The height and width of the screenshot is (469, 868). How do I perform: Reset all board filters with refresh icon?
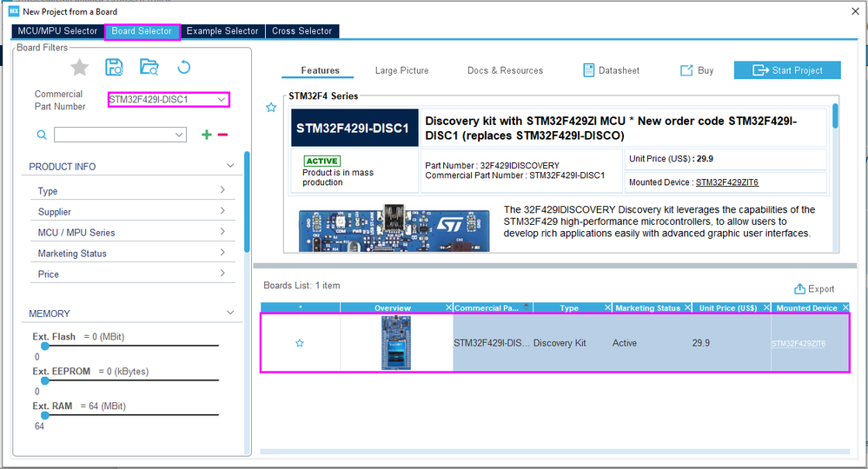pyautogui.click(x=184, y=68)
